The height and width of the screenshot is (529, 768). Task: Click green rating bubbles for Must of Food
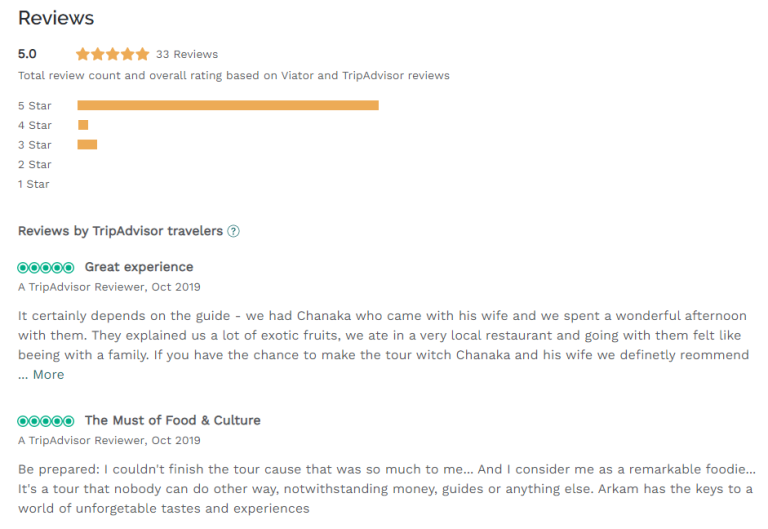46,421
